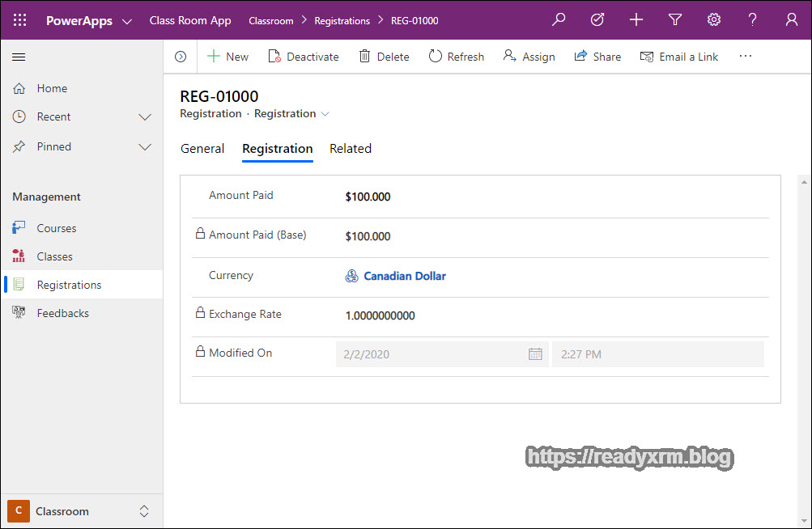Open the Canadian Dollar currency link
Screen dimensions: 812x529
coord(404,276)
